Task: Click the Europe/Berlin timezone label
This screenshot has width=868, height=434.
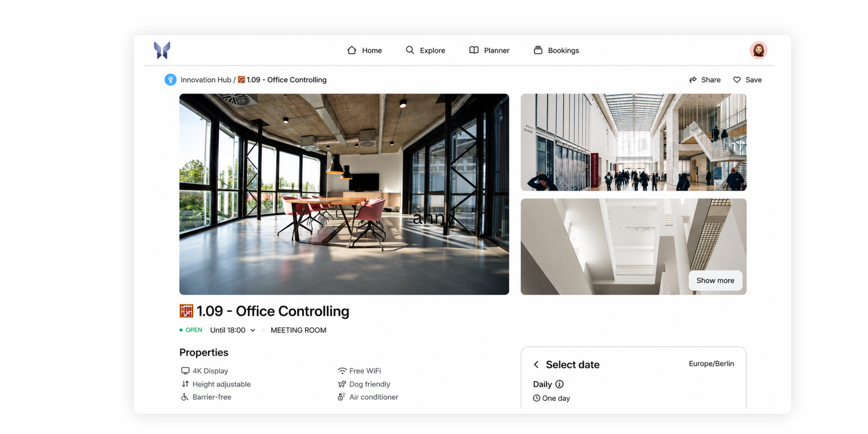Action: (x=711, y=364)
